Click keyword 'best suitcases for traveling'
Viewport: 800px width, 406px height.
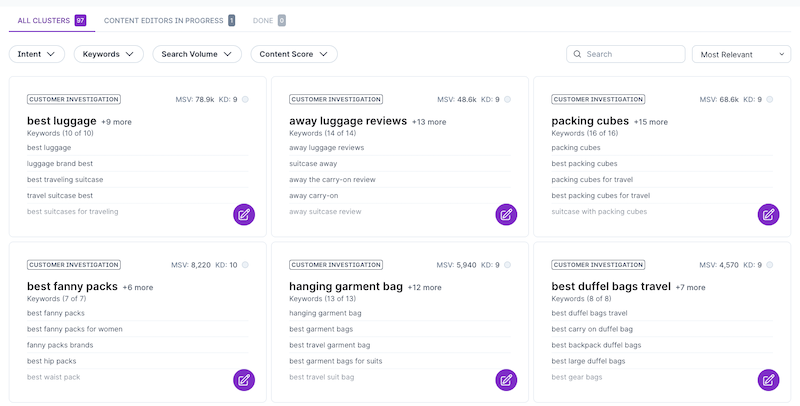pos(72,211)
